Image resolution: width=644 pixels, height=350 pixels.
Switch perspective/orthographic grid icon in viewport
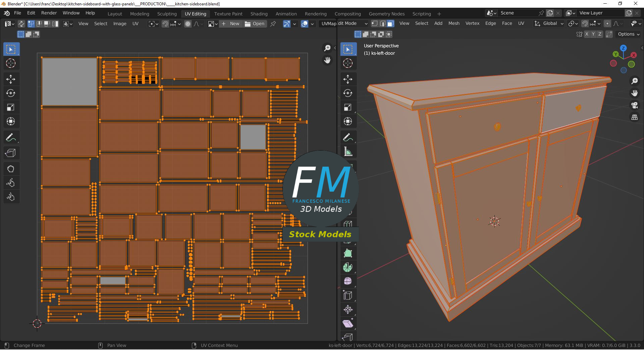point(635,117)
